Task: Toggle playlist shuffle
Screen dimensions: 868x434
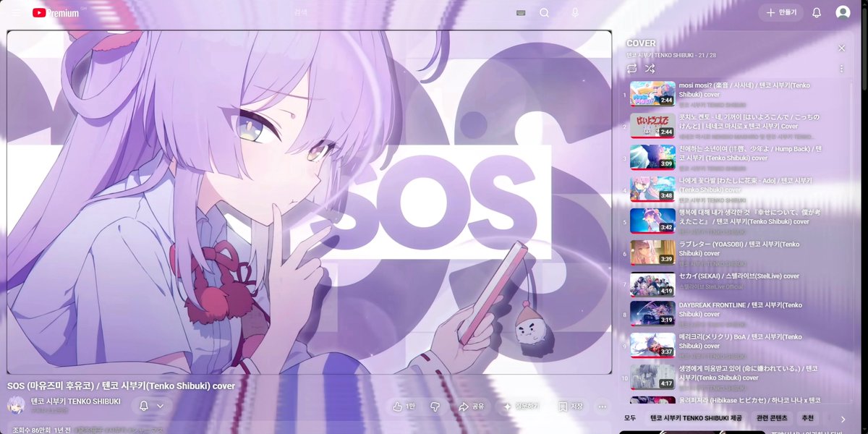Action: tap(650, 69)
